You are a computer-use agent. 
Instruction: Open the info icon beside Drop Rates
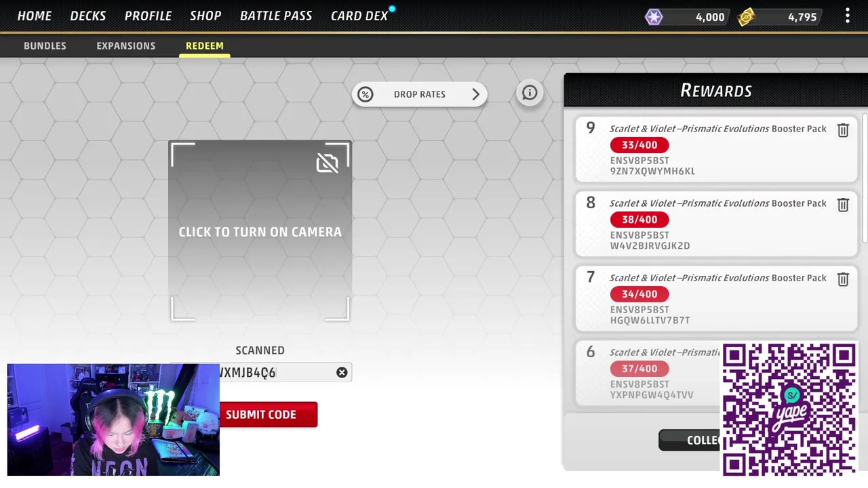tap(530, 93)
